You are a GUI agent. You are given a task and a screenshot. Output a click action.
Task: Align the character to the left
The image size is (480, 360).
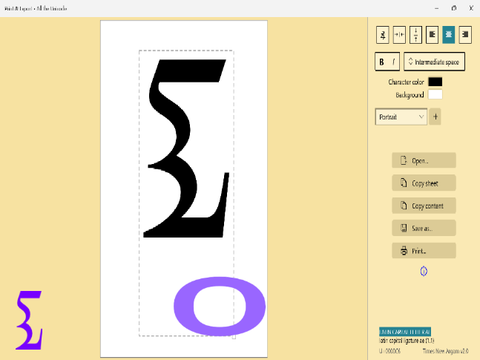[432, 35]
